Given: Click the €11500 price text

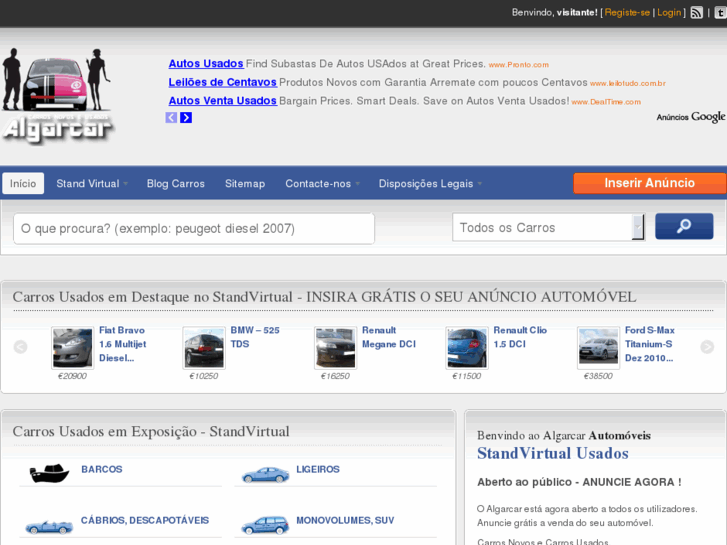Looking at the screenshot, I should [x=466, y=376].
